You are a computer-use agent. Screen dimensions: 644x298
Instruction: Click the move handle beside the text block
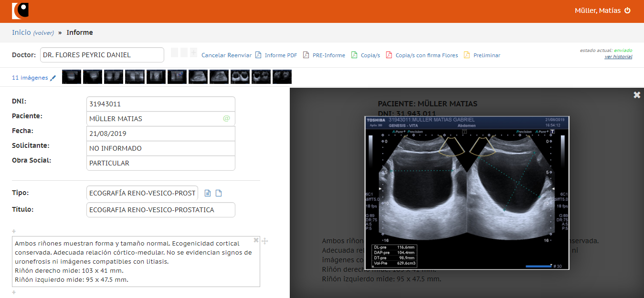[265, 241]
